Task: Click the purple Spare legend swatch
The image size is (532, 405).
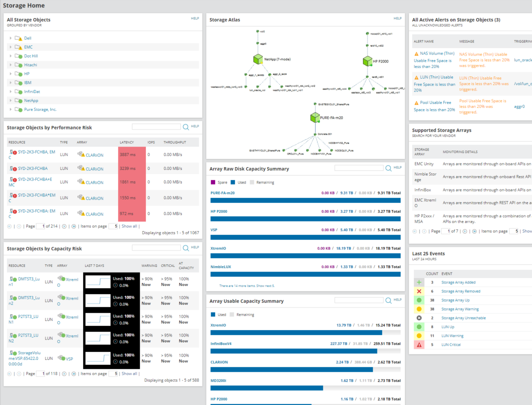Action: [213, 183]
